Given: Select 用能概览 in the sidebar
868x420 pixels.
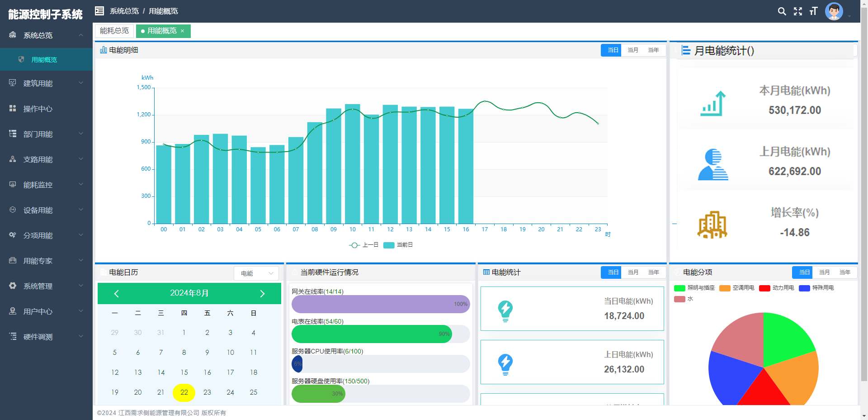Looking at the screenshot, I should pos(44,60).
